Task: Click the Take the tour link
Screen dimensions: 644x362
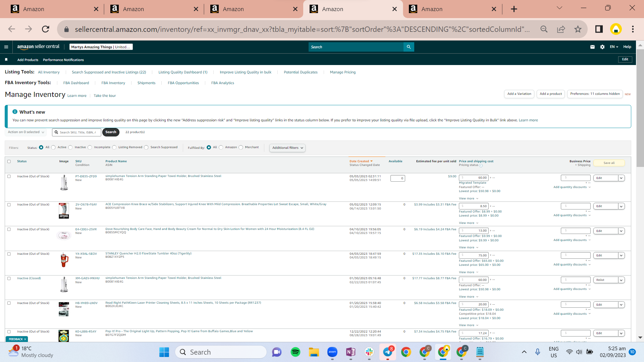Action: pyautogui.click(x=105, y=96)
